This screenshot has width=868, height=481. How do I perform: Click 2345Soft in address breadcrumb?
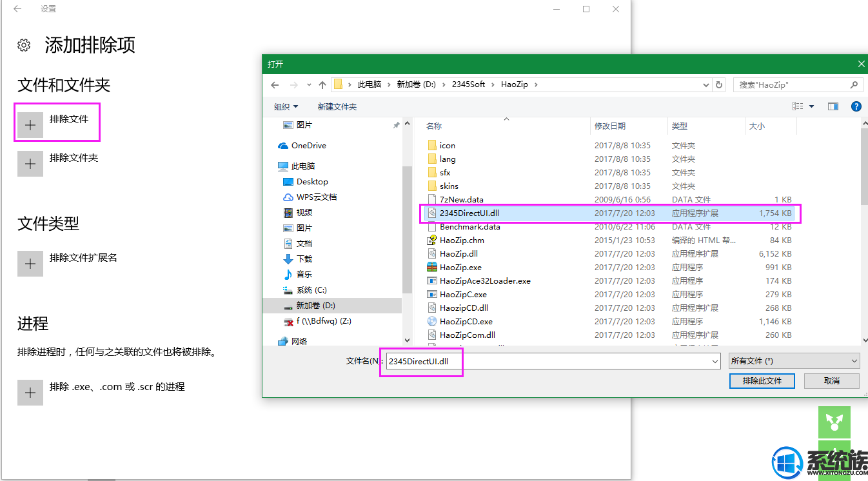pyautogui.click(x=468, y=84)
